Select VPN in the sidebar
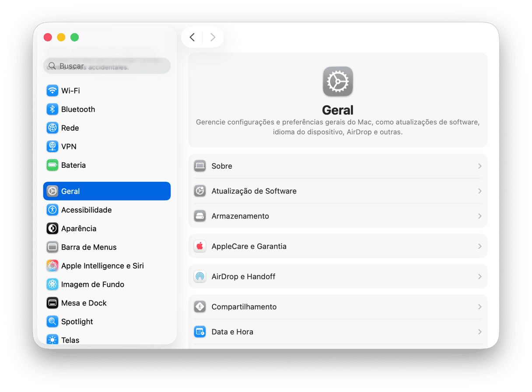532x392 pixels. pyautogui.click(x=69, y=146)
